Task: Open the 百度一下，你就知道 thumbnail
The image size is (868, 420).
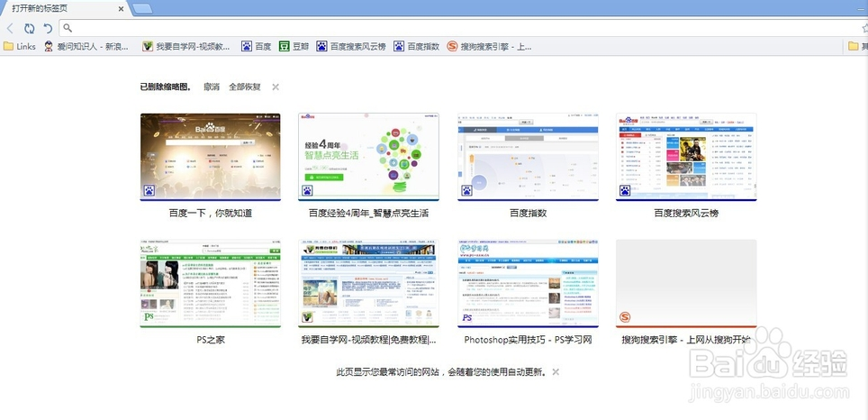Action: point(211,157)
